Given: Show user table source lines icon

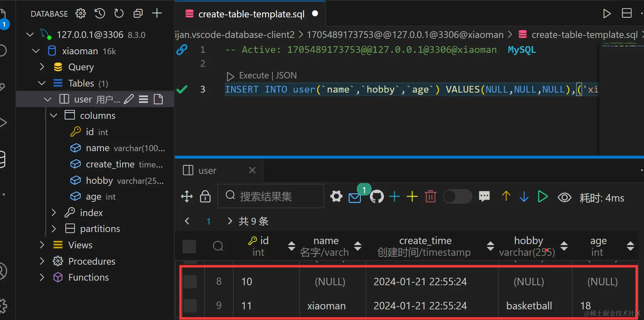Looking at the screenshot, I should pos(144,99).
